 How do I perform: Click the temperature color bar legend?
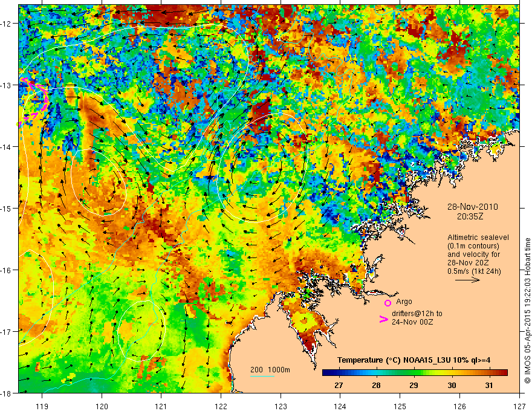[x=415, y=372]
